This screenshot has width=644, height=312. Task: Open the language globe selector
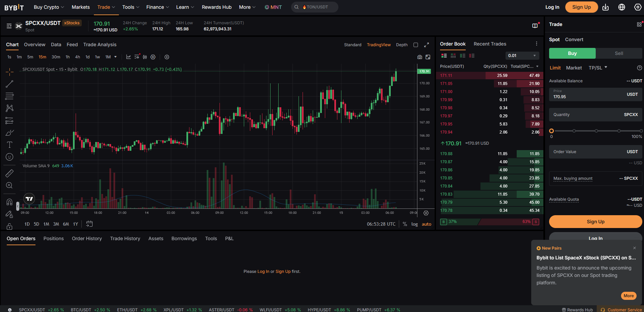(622, 7)
